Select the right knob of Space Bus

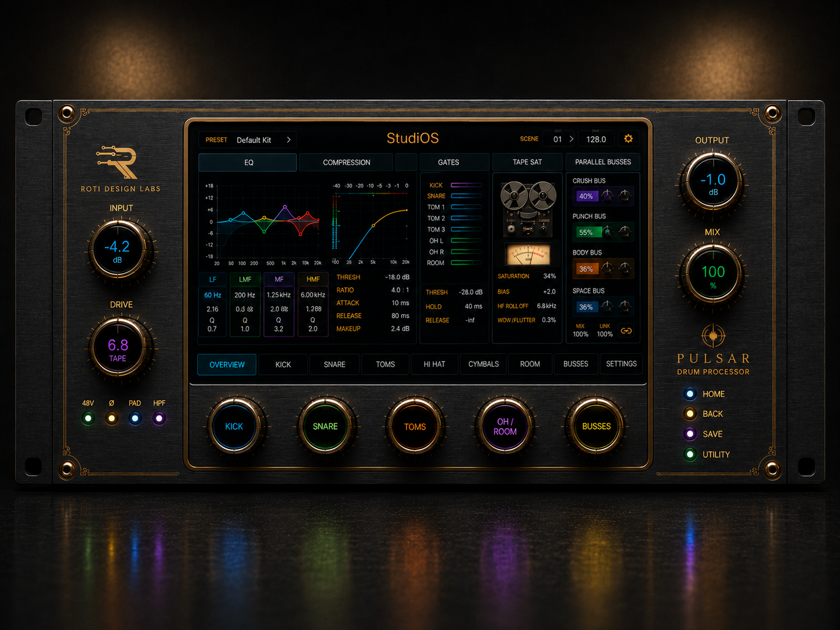pos(625,306)
